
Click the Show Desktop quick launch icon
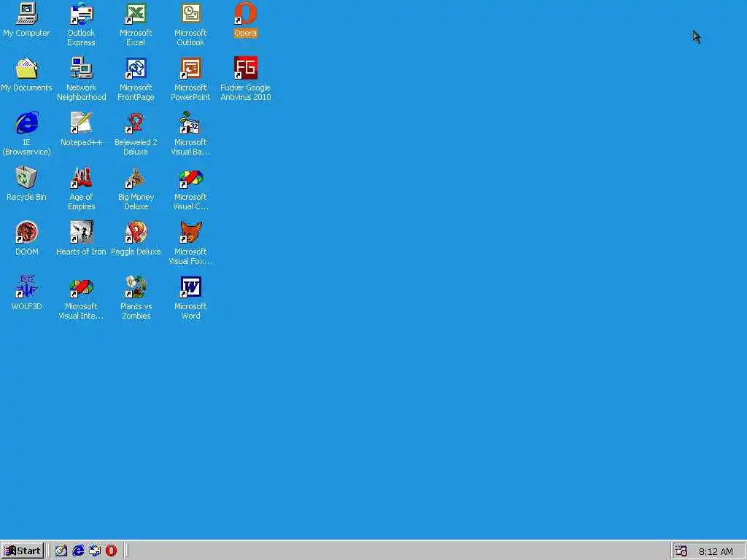point(61,551)
